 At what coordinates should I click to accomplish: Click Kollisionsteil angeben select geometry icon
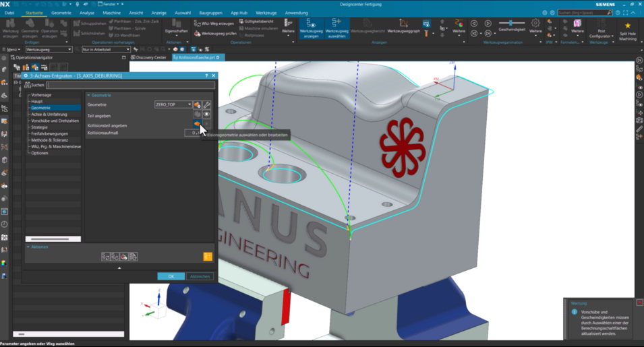(197, 124)
